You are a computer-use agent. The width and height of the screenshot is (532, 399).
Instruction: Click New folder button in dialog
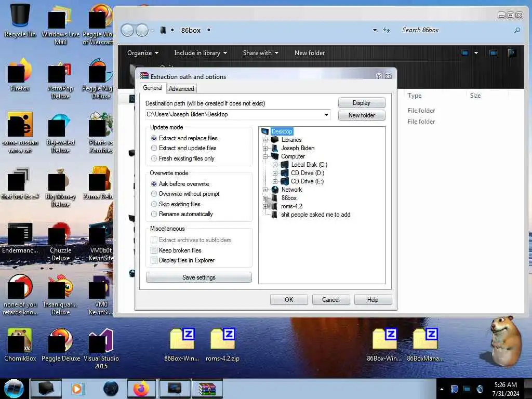pyautogui.click(x=362, y=115)
